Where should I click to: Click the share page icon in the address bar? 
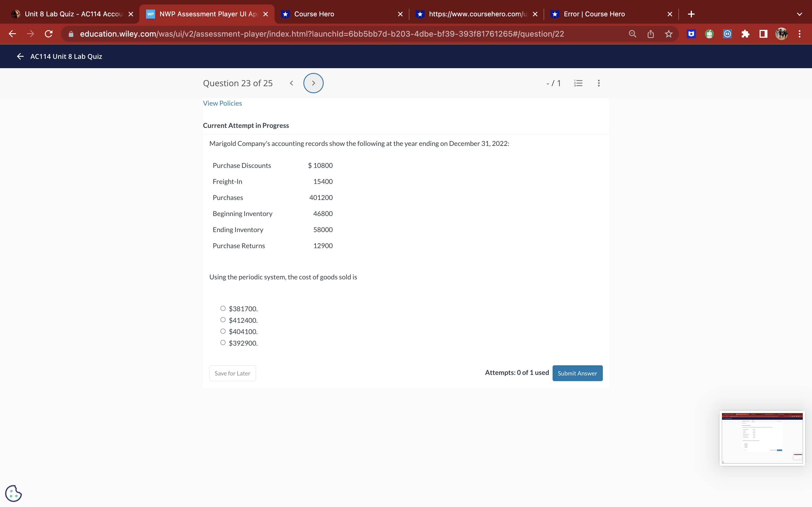(651, 34)
